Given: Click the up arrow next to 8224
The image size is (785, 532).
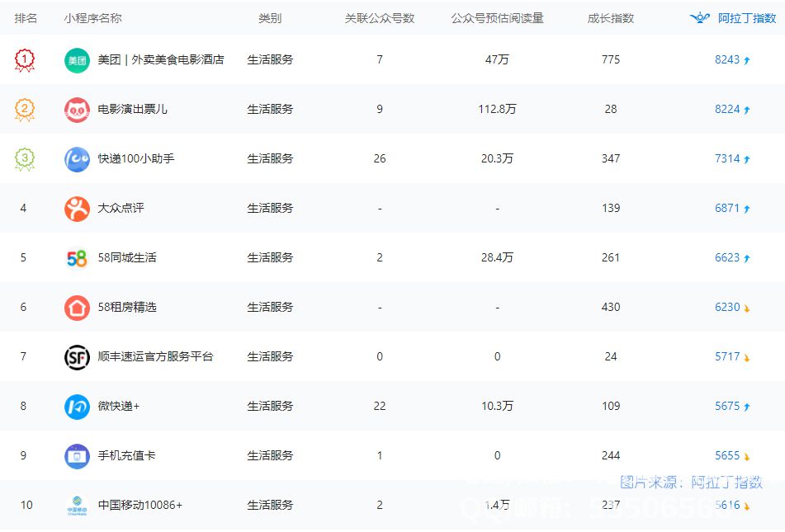Looking at the screenshot, I should pos(747,110).
